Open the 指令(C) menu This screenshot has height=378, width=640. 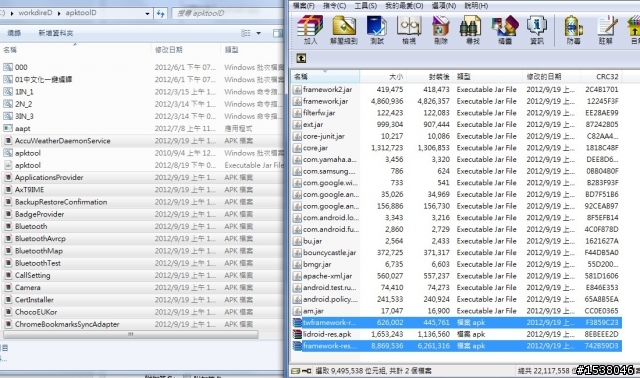[x=334, y=6]
